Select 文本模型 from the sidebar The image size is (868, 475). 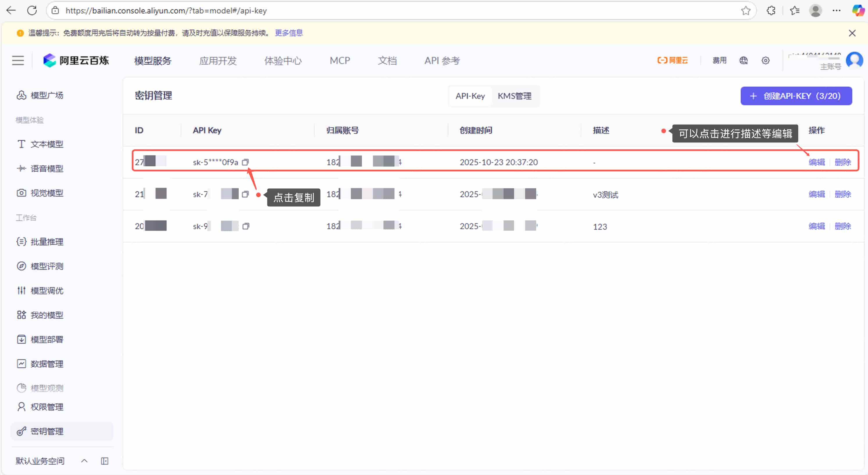point(47,144)
